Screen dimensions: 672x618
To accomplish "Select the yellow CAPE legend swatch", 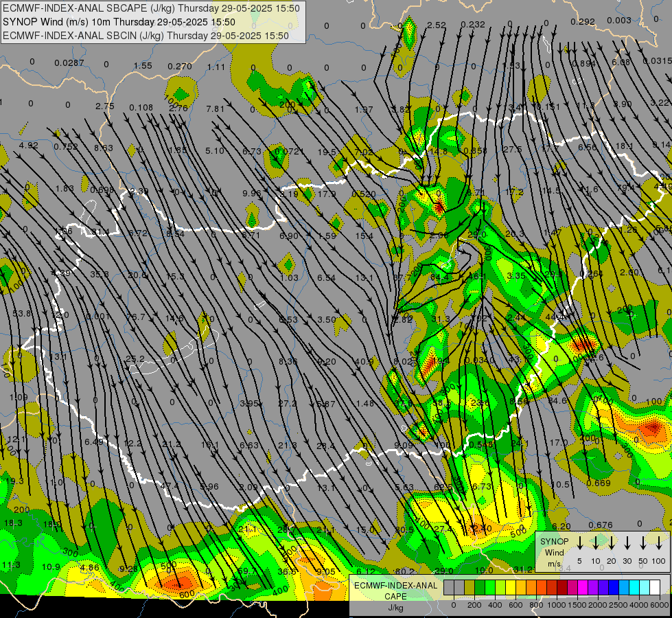I will pyautogui.click(x=511, y=588).
